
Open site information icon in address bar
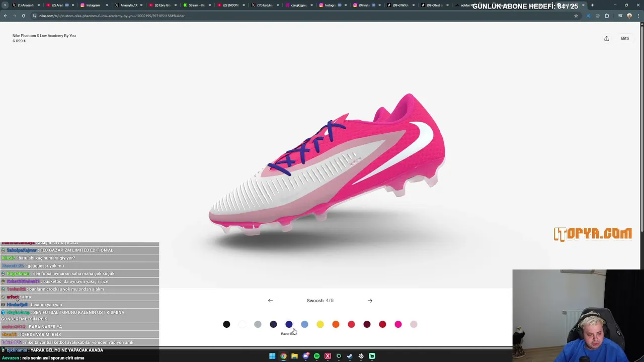point(34,16)
